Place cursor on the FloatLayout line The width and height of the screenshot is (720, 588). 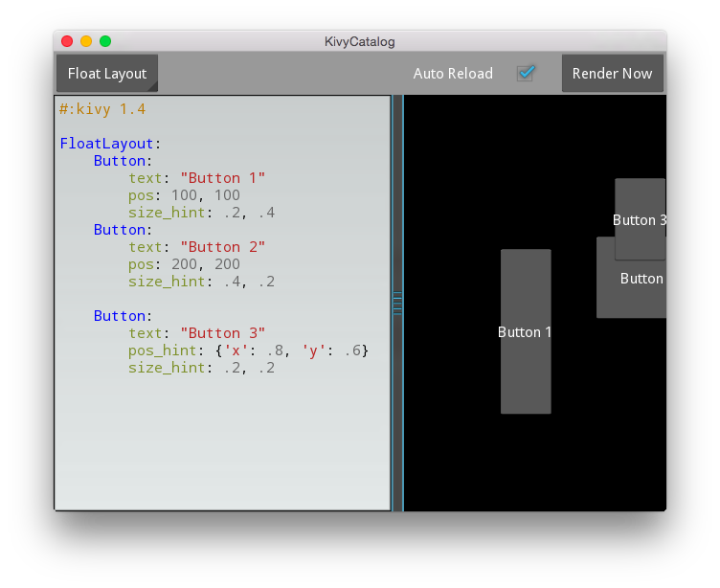pos(110,144)
